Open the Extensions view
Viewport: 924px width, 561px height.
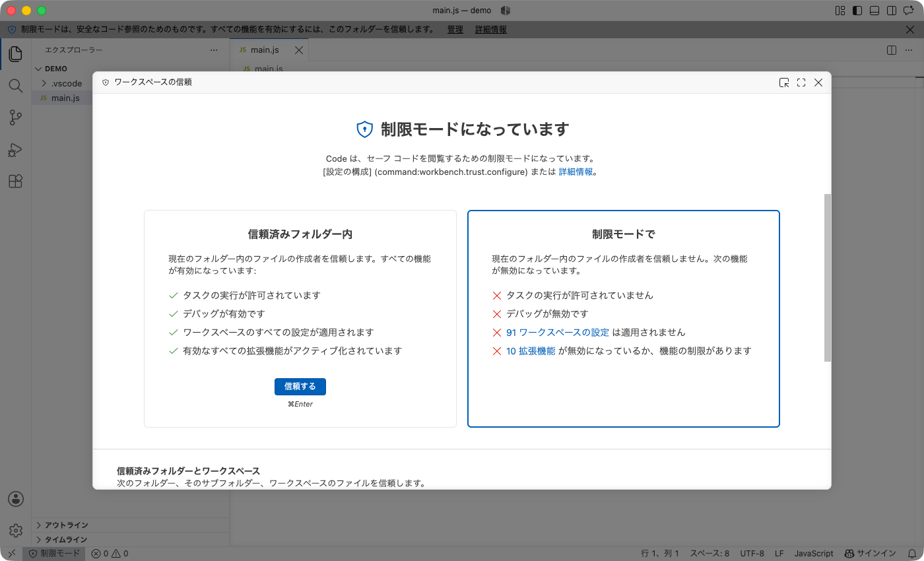coord(16,181)
